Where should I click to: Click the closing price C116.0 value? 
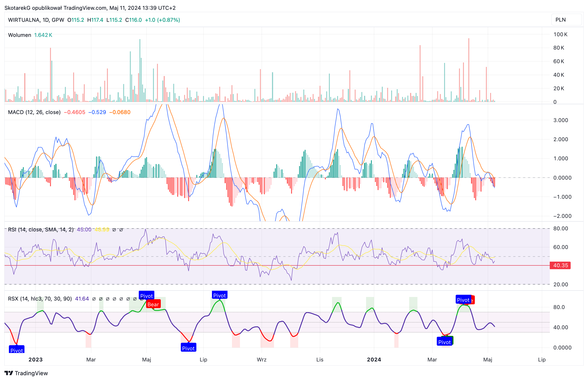click(133, 20)
